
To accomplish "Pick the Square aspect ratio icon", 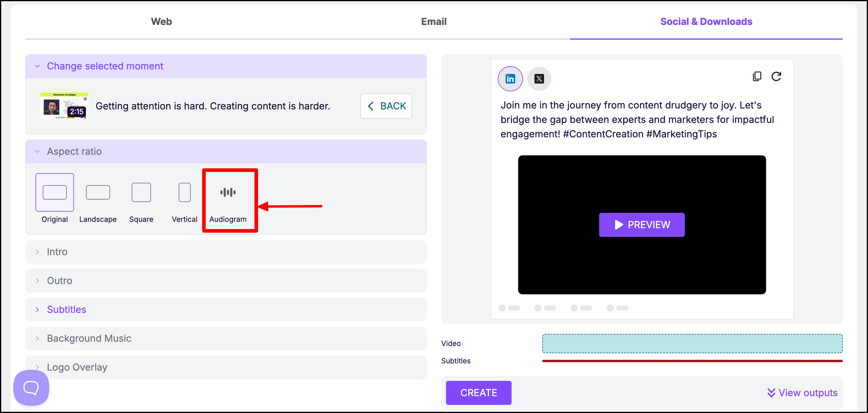I will tap(141, 192).
